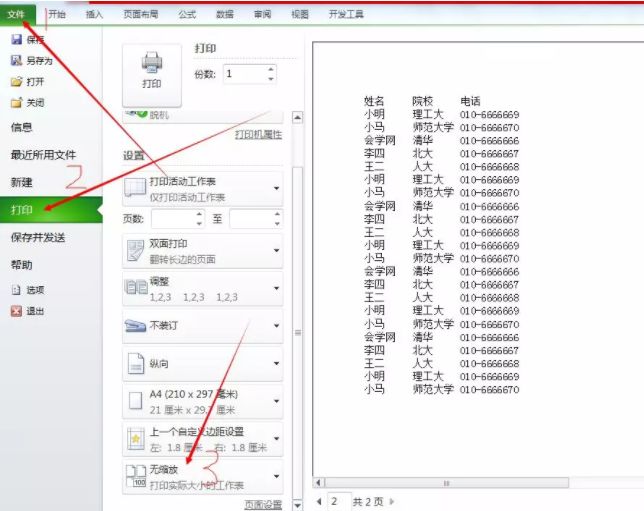
Task: Click the 页数 start page field
Action: [x=173, y=219]
